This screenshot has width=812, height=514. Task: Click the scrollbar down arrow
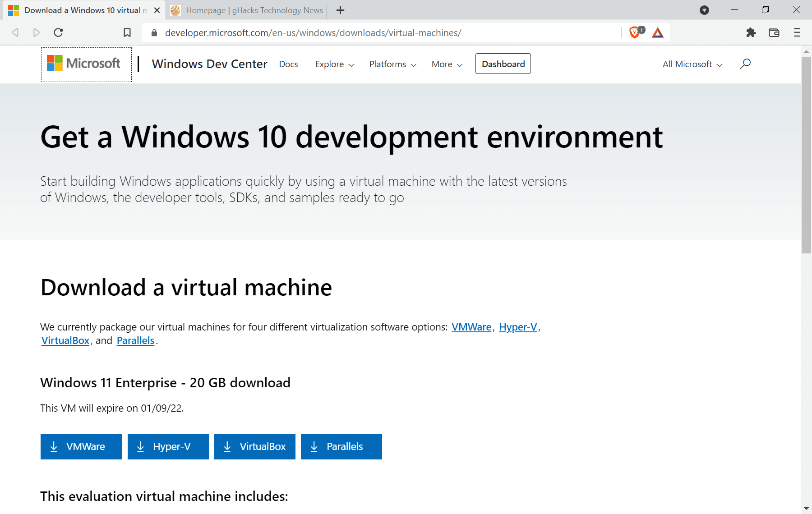pos(807,509)
